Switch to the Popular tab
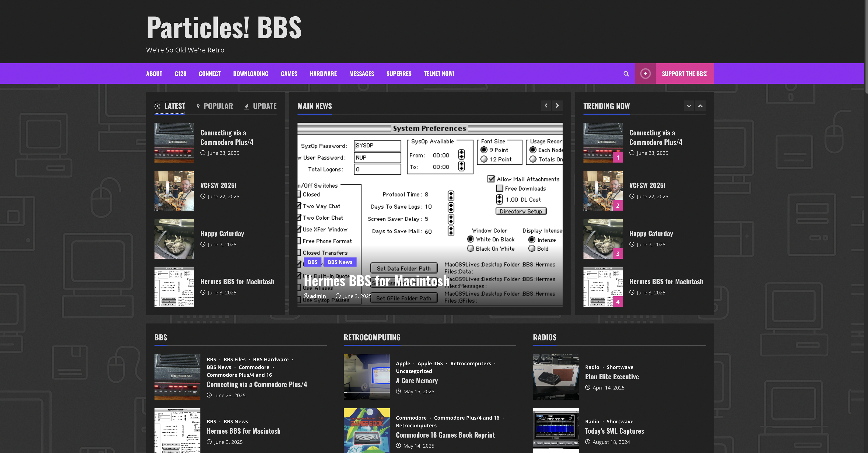Screen dimensions: 868x453 (x=215, y=106)
